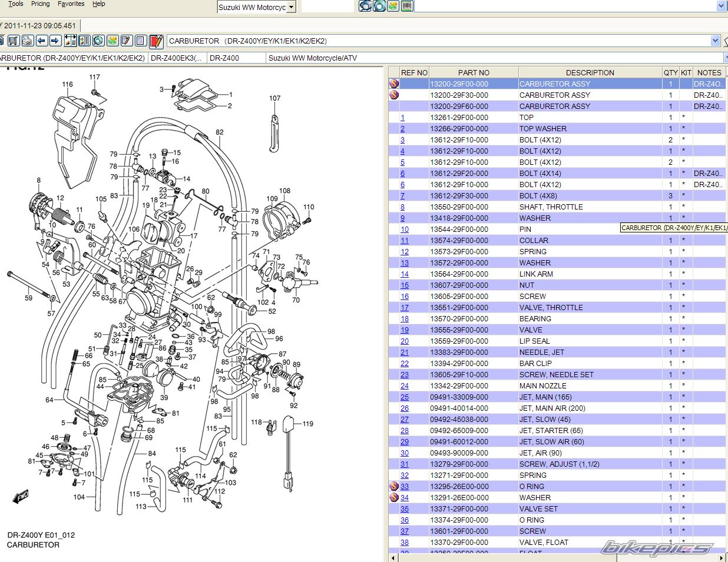728x562 pixels.
Task: Open the Favorites menu
Action: [x=71, y=4]
